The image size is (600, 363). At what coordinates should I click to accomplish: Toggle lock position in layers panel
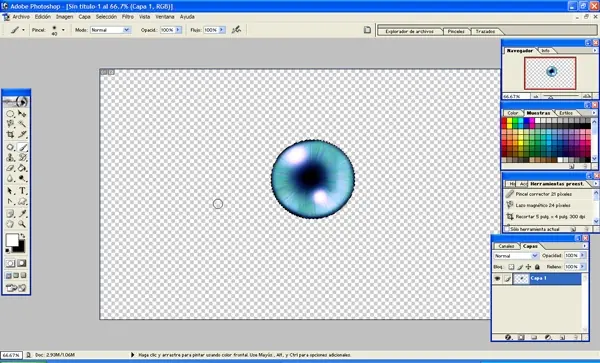point(528,267)
